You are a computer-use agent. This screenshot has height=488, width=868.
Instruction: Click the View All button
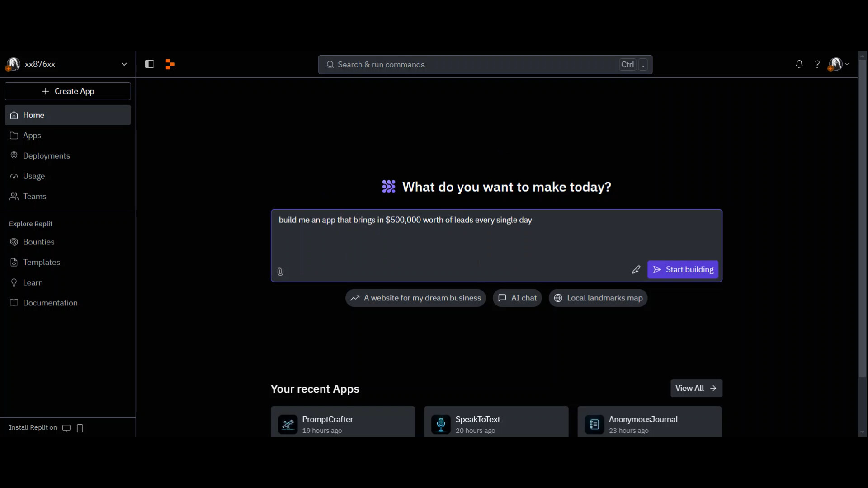pyautogui.click(x=696, y=389)
